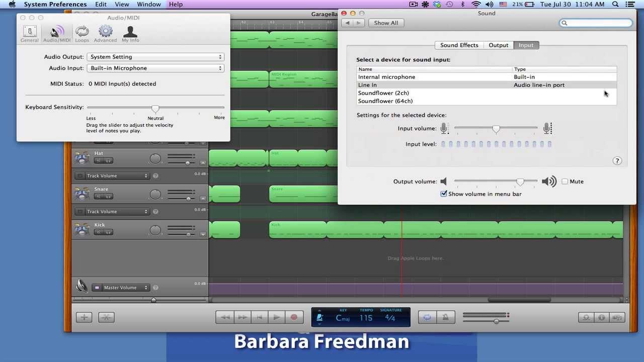Screen dimensions: 644x362
Task: Click help icon beside Hat Track Volume
Action: [x=155, y=176]
